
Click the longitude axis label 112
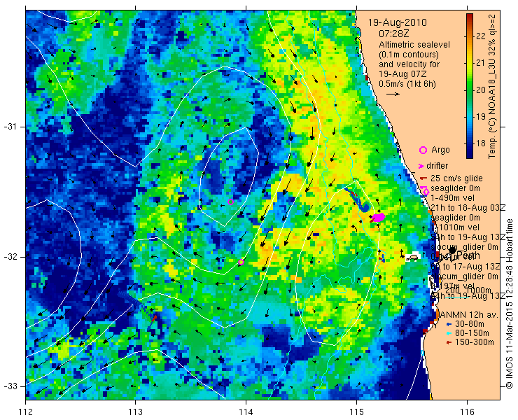[x=26, y=412]
